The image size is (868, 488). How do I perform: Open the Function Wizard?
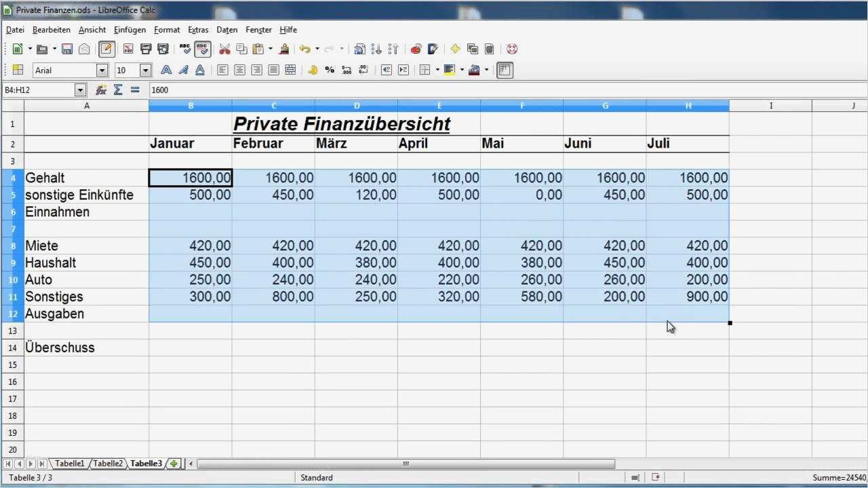100,89
